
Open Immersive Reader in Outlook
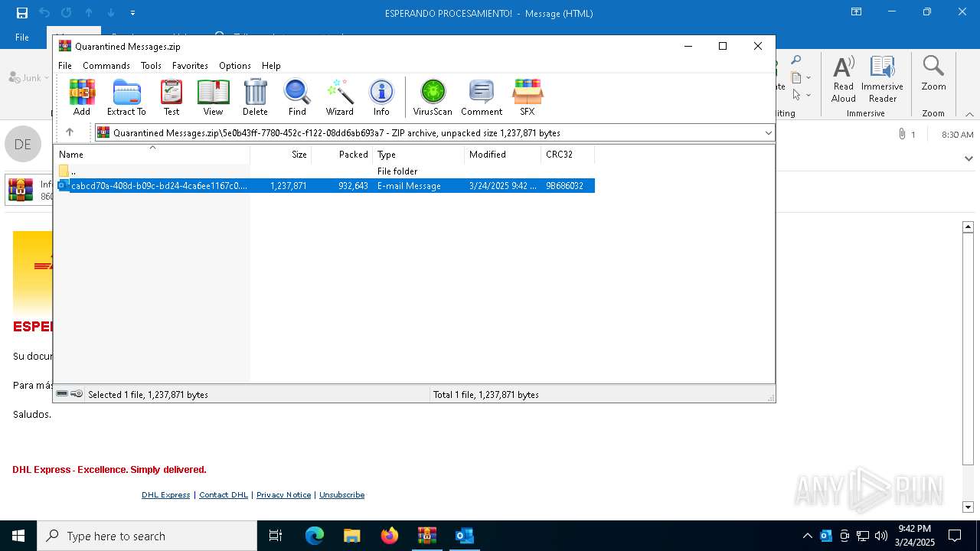click(882, 80)
